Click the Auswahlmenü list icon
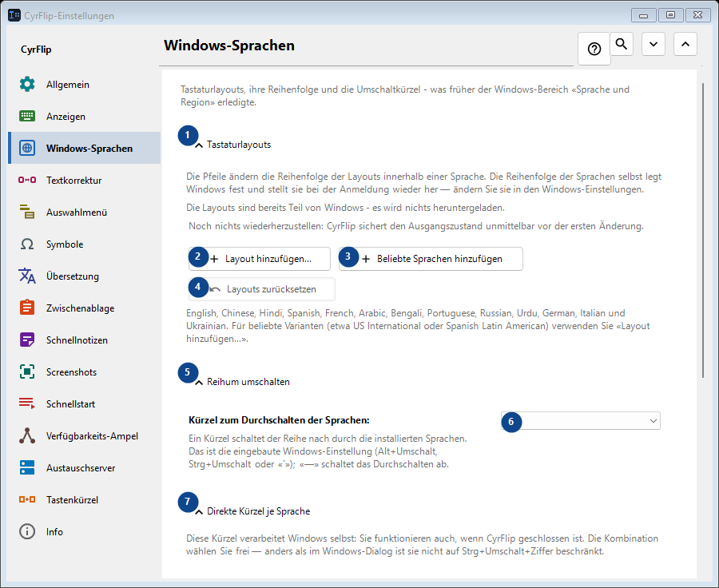The width and height of the screenshot is (719, 588). (x=27, y=212)
